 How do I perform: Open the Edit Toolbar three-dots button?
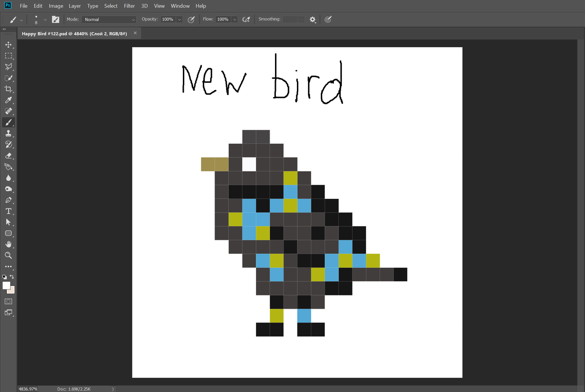[x=8, y=267]
